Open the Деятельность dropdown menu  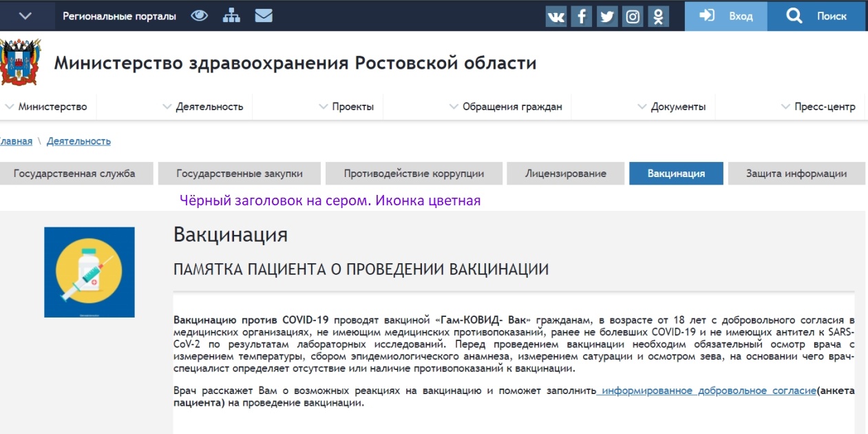click(x=204, y=107)
